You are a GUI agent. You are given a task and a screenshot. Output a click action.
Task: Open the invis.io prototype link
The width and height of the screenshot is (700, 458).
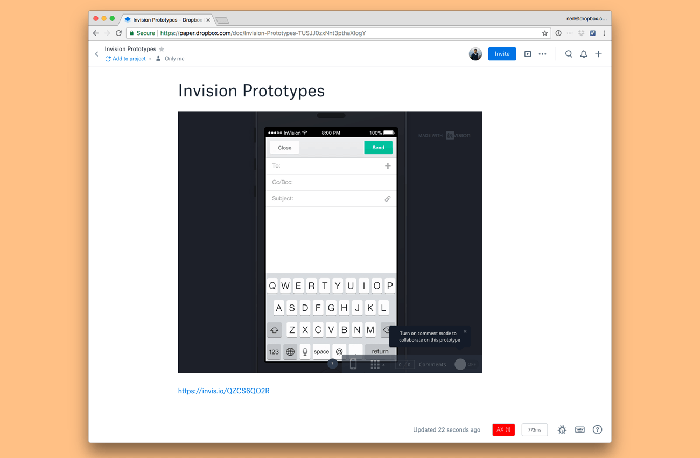click(x=224, y=391)
